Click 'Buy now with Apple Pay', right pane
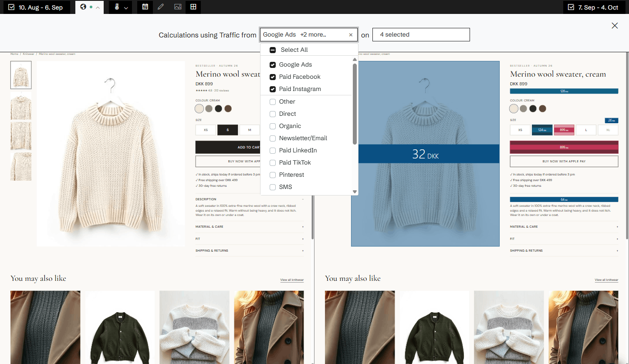Image resolution: width=629 pixels, height=364 pixels. coord(564,161)
